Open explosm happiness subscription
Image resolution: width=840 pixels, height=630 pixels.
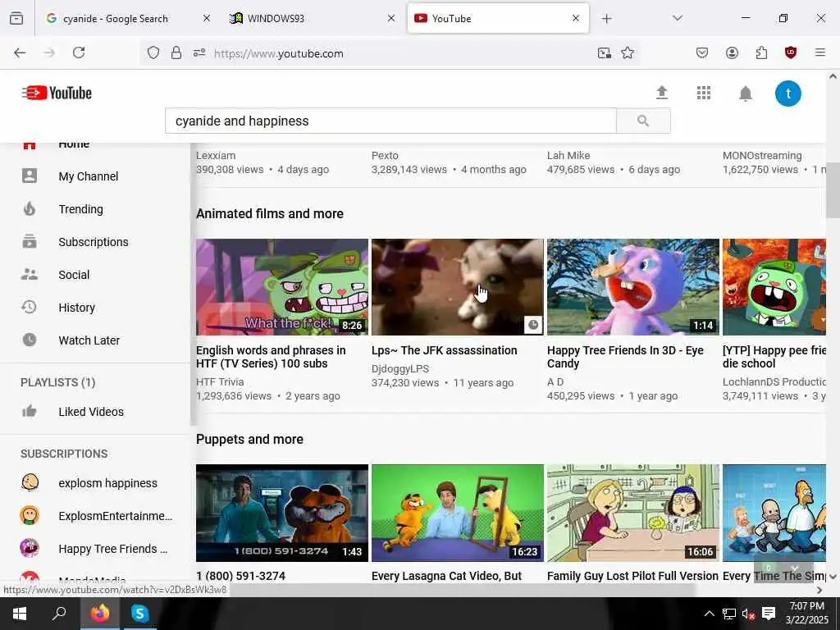point(107,483)
